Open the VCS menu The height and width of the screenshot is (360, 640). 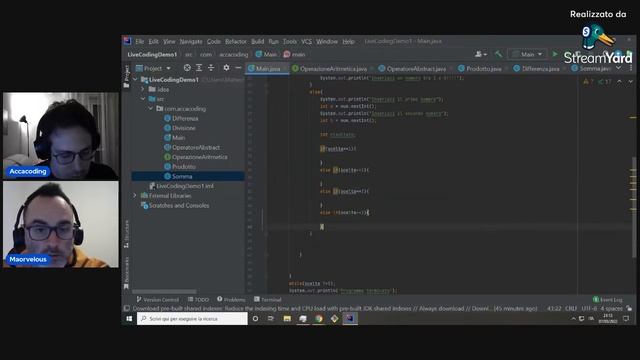coord(307,41)
